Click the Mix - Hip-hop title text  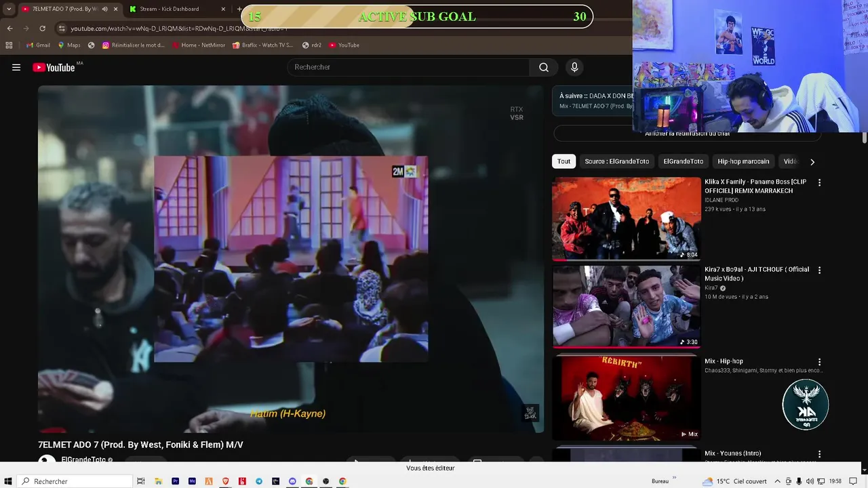(x=724, y=361)
